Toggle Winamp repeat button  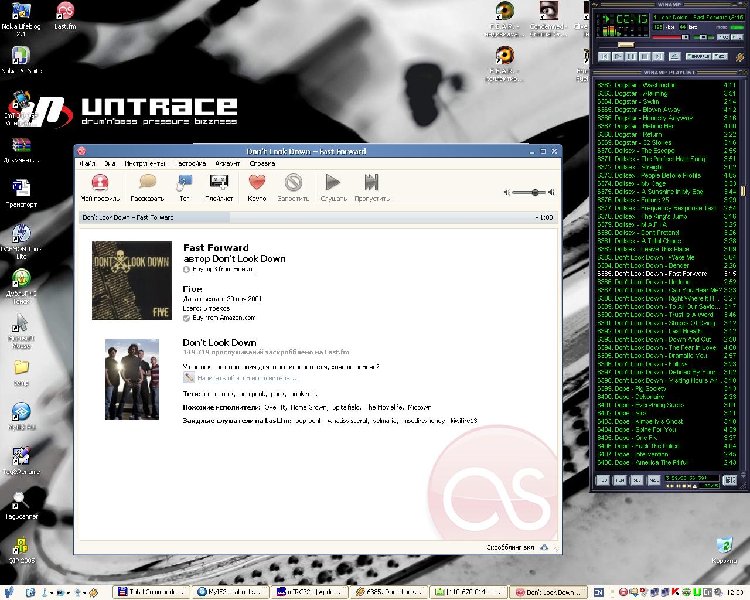click(720, 56)
